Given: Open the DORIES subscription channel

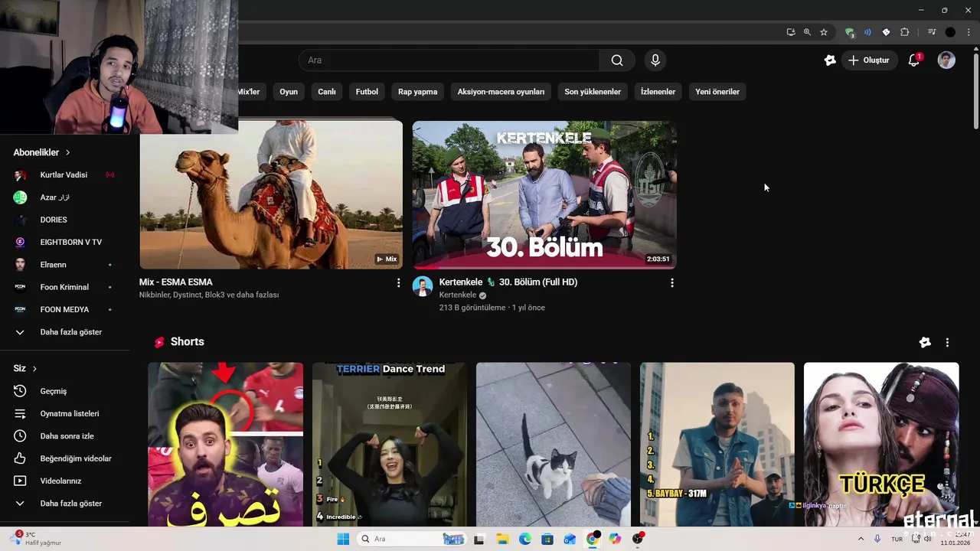Looking at the screenshot, I should pyautogui.click(x=65, y=220).
